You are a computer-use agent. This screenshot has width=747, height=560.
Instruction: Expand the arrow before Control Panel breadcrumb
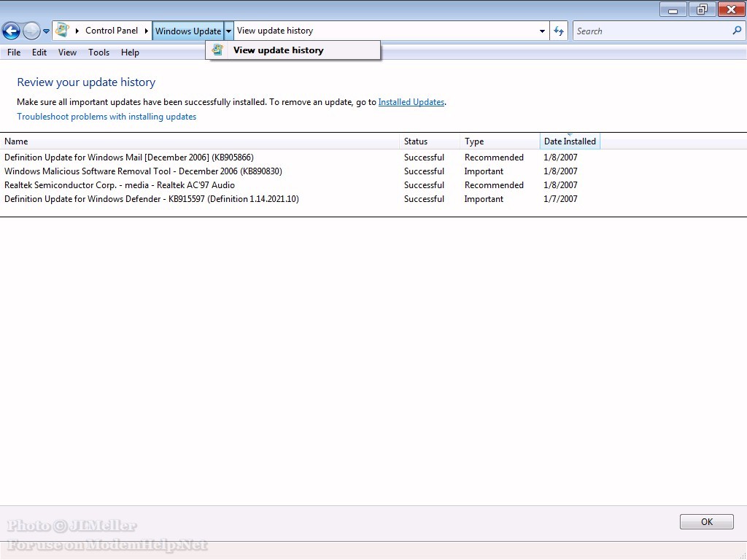pyautogui.click(x=77, y=31)
